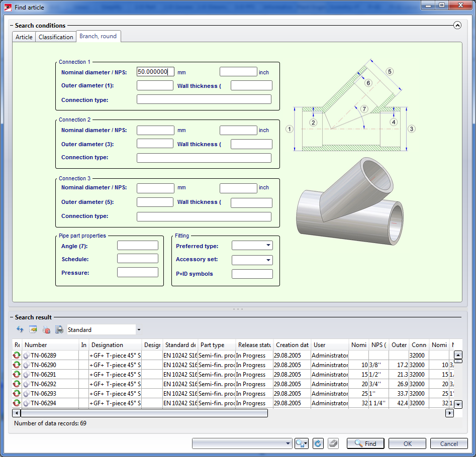The height and width of the screenshot is (457, 476).
Task: Click the refresh arrows icon in Search result toolbar
Action: [x=20, y=330]
